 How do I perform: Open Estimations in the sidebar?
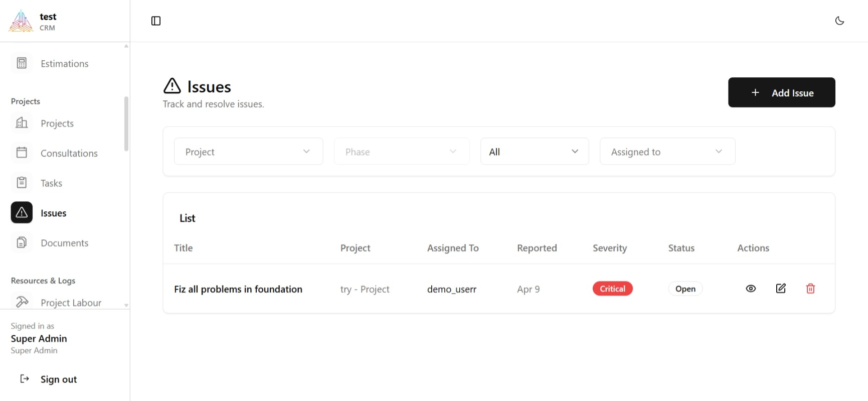click(65, 64)
